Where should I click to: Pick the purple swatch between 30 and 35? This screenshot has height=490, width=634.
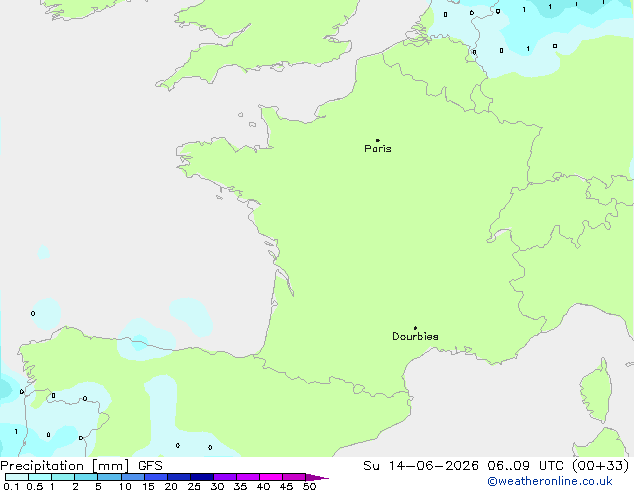click(225, 477)
